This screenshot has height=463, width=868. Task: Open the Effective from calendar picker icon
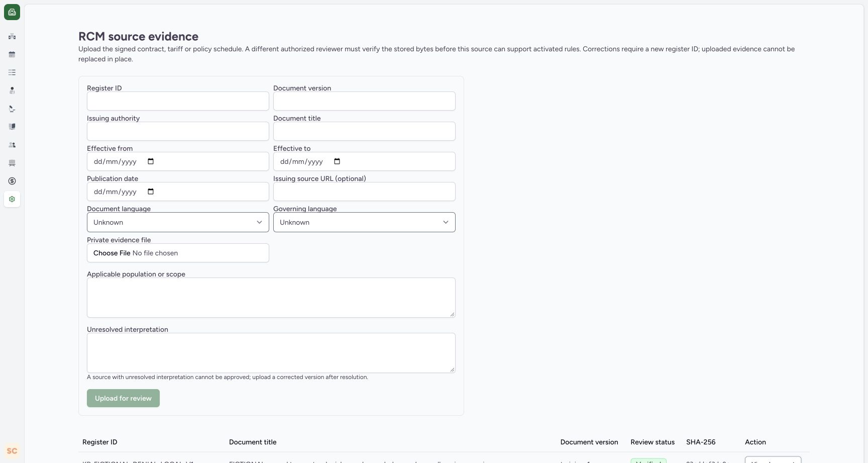point(151,161)
